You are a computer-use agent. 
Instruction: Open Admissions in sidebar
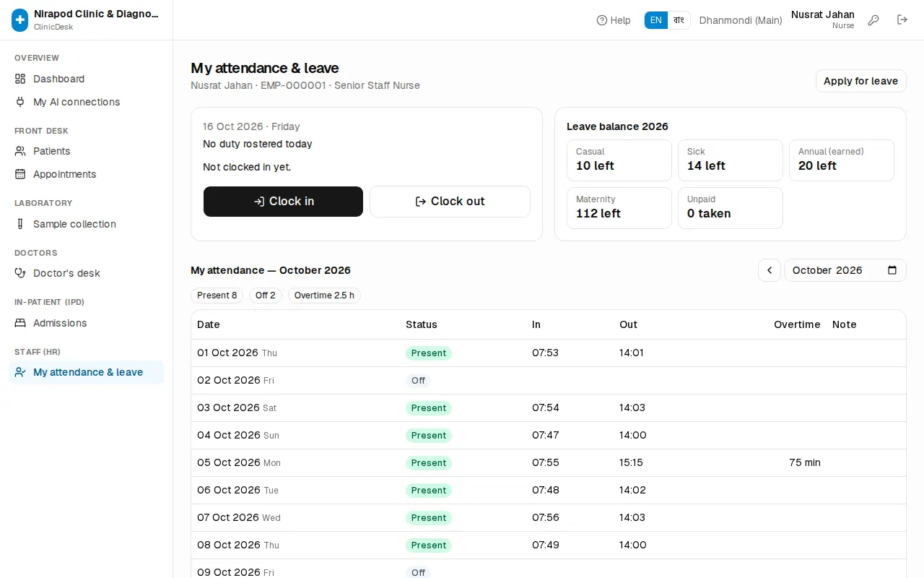click(x=87, y=323)
